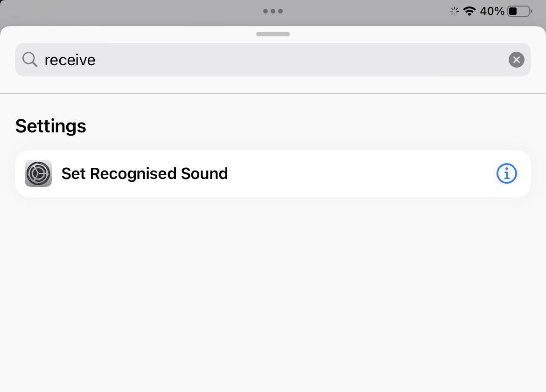Tap the divider line below the search bar
Viewport: 546px width, 392px height.
pyautogui.click(x=273, y=93)
